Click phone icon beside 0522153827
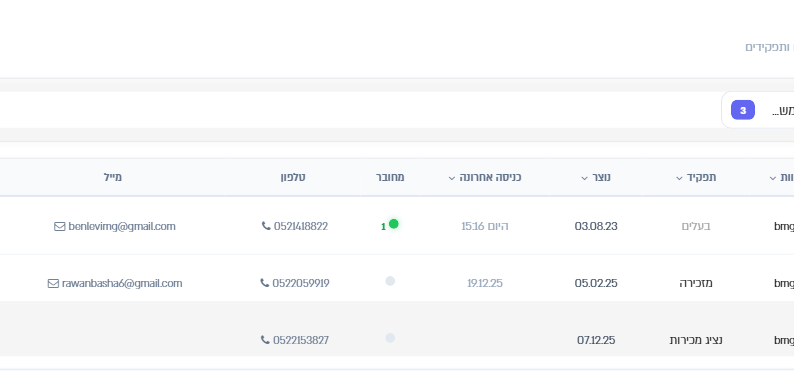 [x=265, y=340]
